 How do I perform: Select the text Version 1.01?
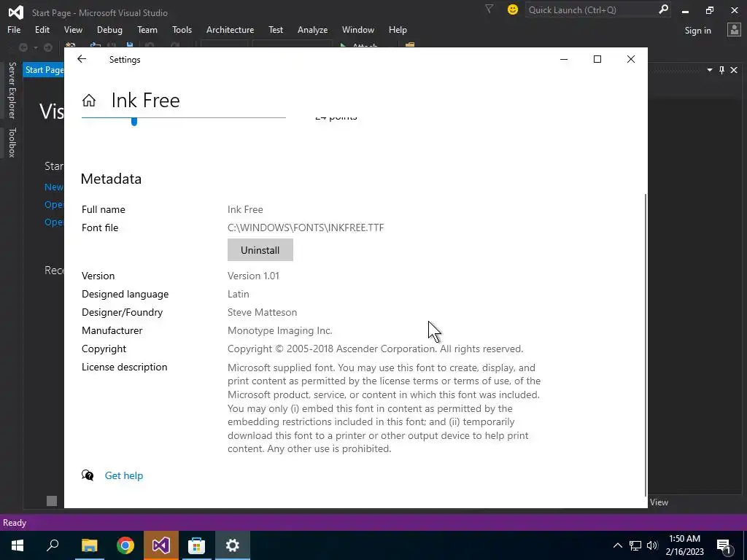point(253,276)
